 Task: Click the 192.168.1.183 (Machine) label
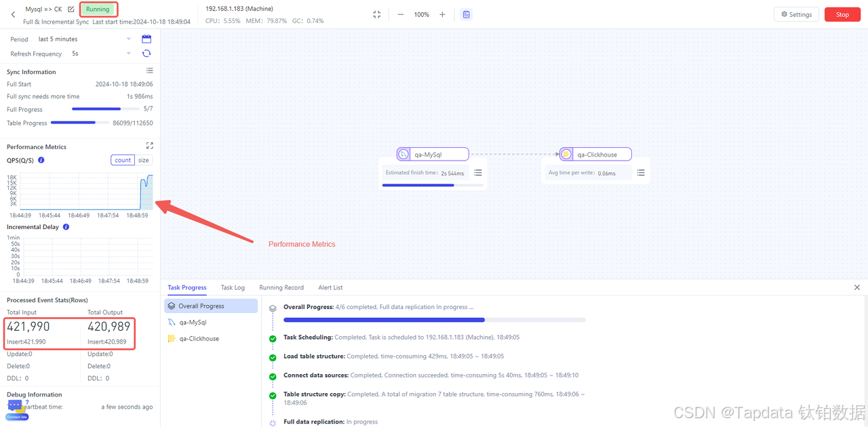coord(238,9)
